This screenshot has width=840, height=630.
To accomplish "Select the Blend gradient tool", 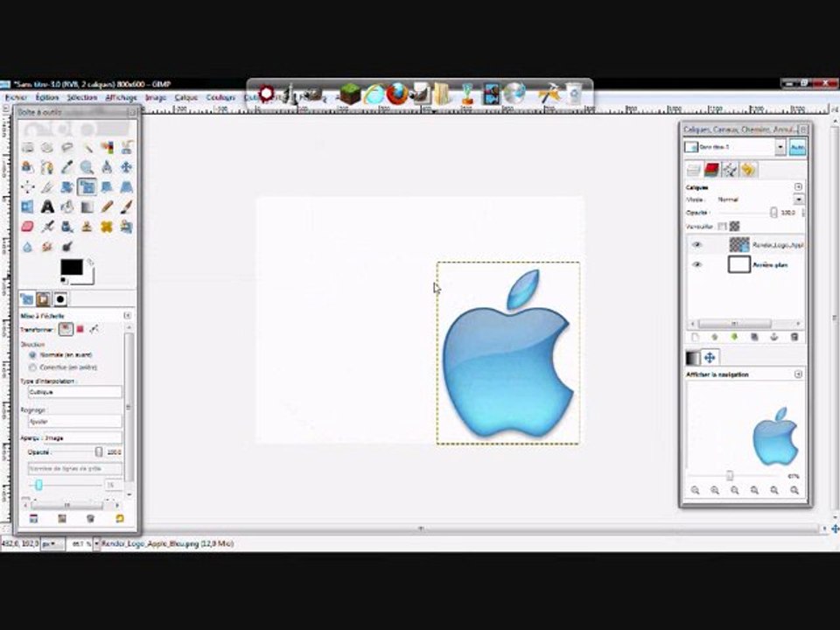I will pyautogui.click(x=87, y=206).
